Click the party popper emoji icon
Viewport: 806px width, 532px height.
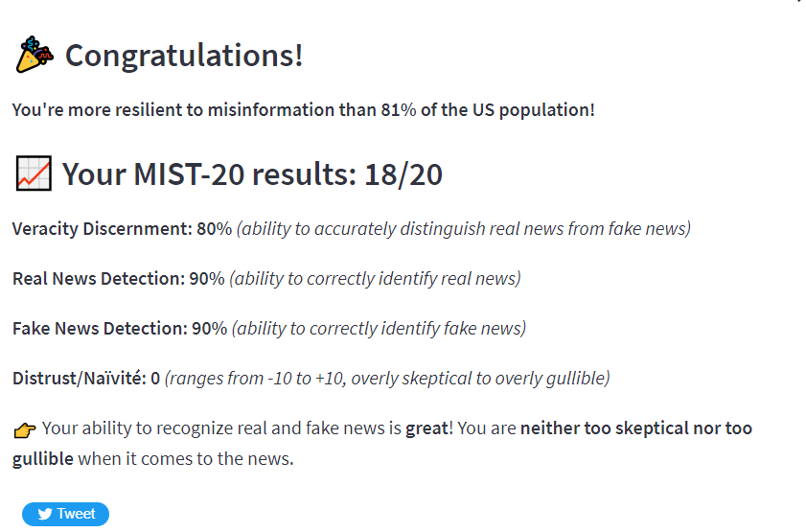pos(35,55)
